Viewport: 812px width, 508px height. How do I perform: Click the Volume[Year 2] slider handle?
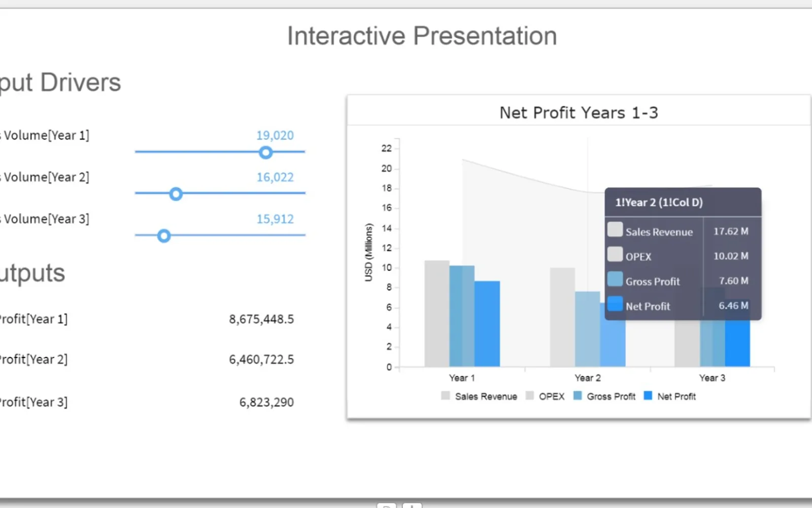click(176, 194)
